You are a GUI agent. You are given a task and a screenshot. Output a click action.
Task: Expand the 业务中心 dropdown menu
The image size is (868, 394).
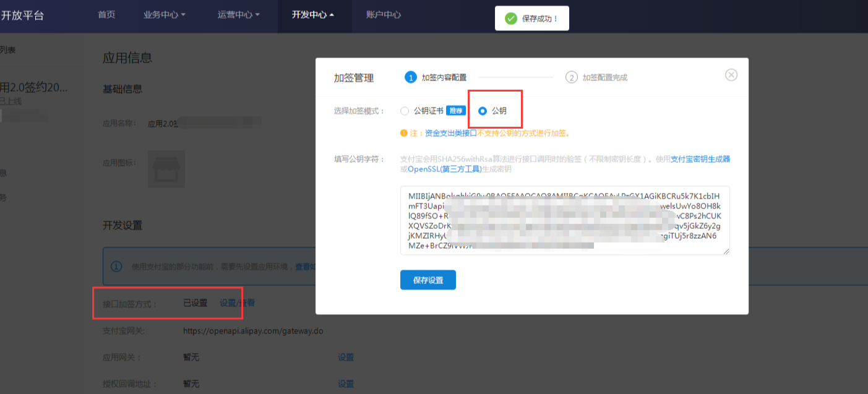pos(164,15)
